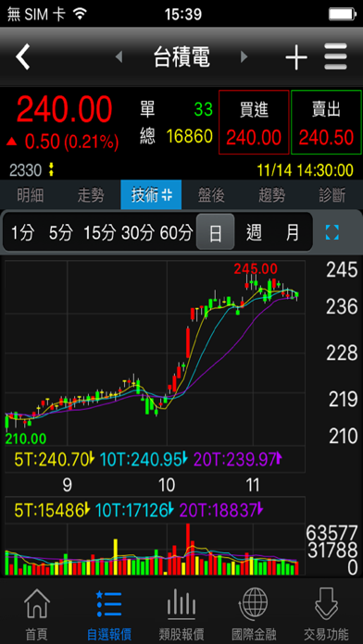The height and width of the screenshot is (644, 363).
Task: Tap the 單 33 single volume
Action: pyautogui.click(x=176, y=109)
